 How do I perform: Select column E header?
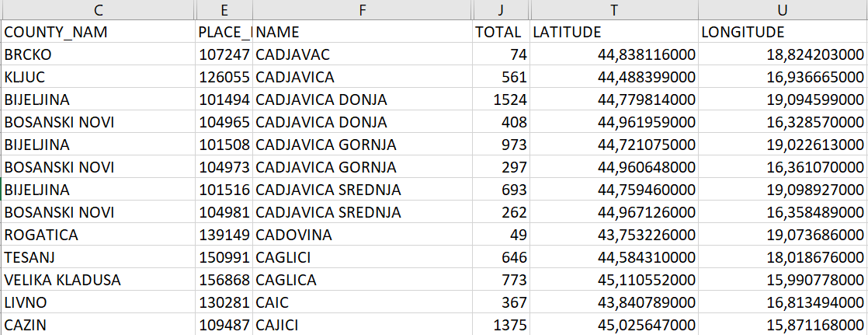[x=224, y=10]
